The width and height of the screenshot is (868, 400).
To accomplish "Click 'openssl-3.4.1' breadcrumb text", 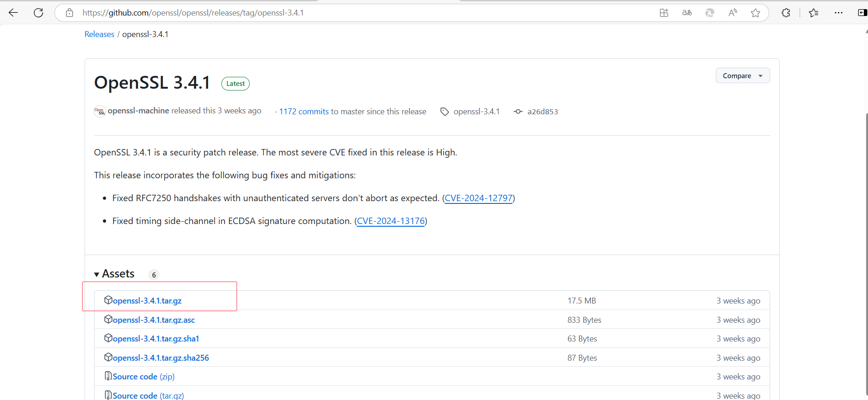I will pyautogui.click(x=145, y=34).
